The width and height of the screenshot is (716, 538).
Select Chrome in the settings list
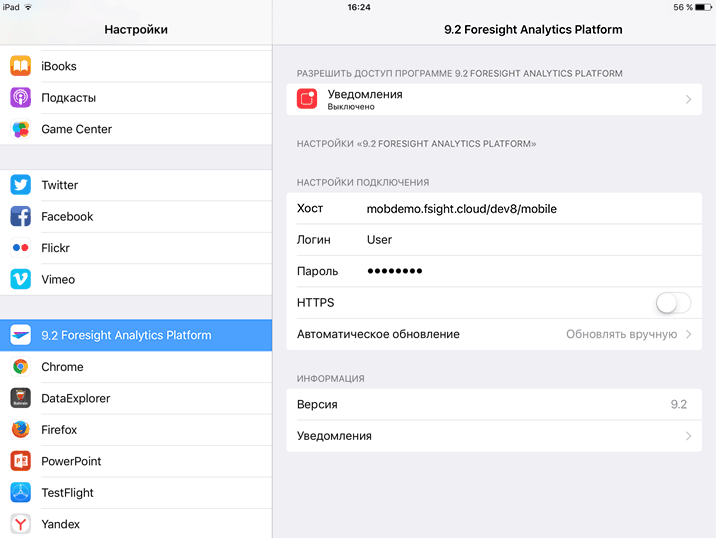tap(136, 366)
